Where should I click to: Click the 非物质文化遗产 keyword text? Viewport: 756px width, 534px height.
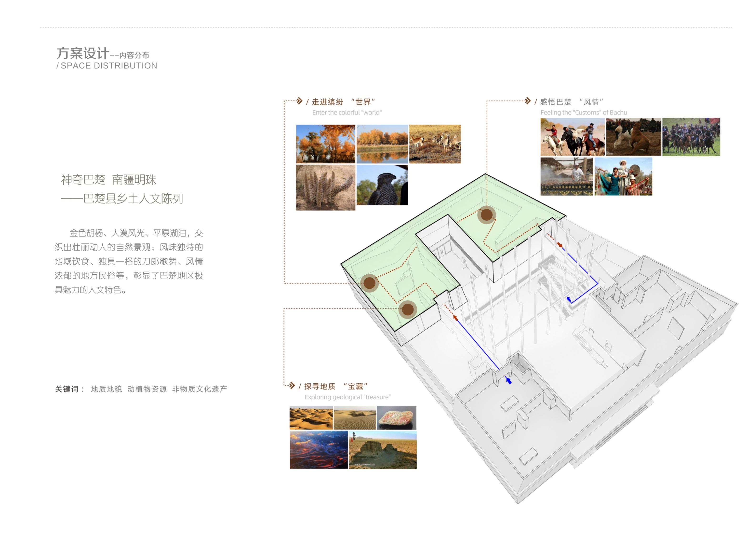200,389
